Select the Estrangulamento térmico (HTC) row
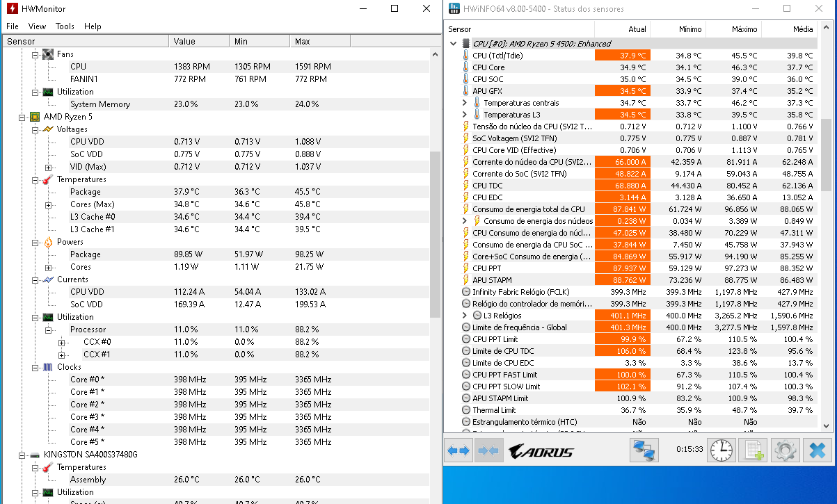This screenshot has width=837, height=504. click(x=632, y=422)
